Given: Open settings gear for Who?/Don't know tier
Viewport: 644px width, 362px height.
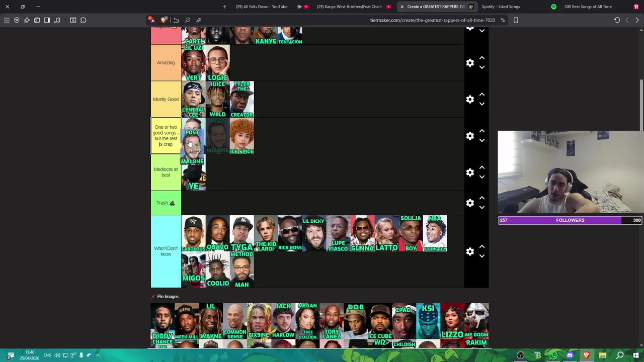Looking at the screenshot, I should pos(470,252).
